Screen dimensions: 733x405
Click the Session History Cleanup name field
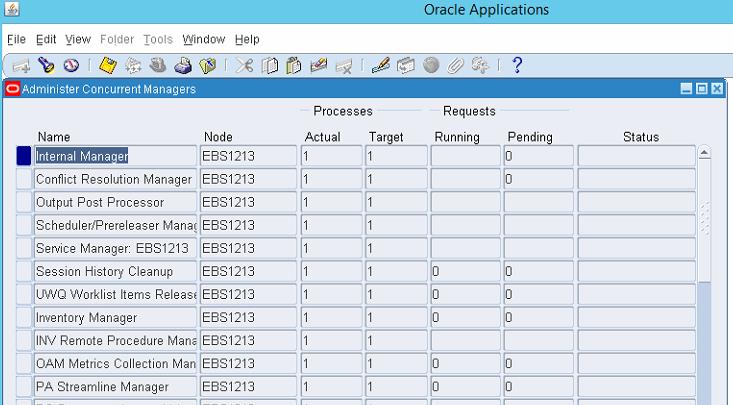pos(115,271)
